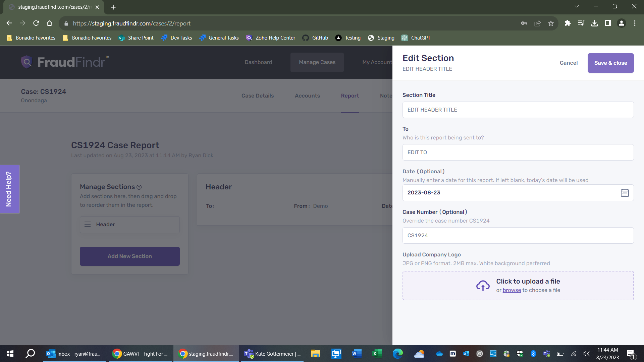Screen dimensions: 644x362
Task: Click the Section Title input field
Action: (518, 110)
